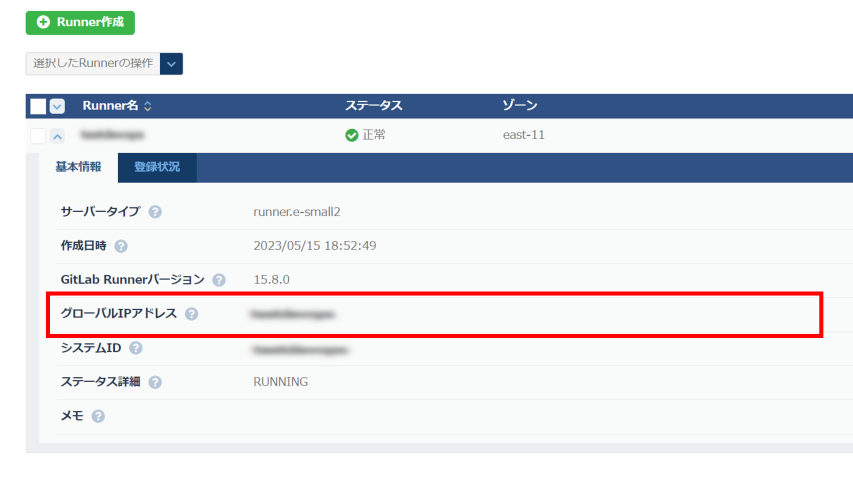This screenshot has width=853, height=480.
Task: Click help icon next to 作成日時
Action: pyautogui.click(x=121, y=246)
